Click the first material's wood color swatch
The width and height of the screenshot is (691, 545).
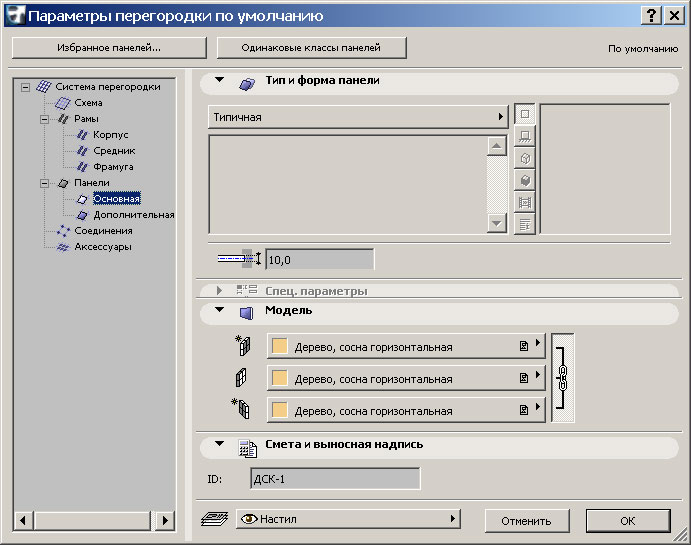pos(281,347)
